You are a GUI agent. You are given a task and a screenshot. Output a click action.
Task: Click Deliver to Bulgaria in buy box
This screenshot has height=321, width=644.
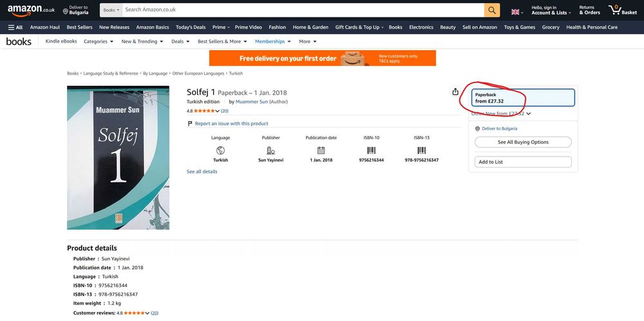pyautogui.click(x=500, y=129)
